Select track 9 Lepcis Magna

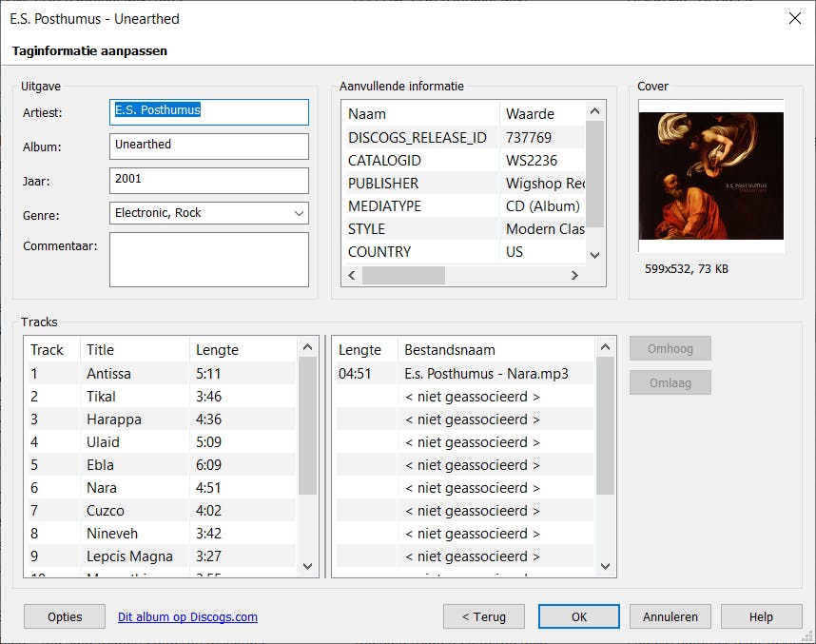click(x=162, y=556)
